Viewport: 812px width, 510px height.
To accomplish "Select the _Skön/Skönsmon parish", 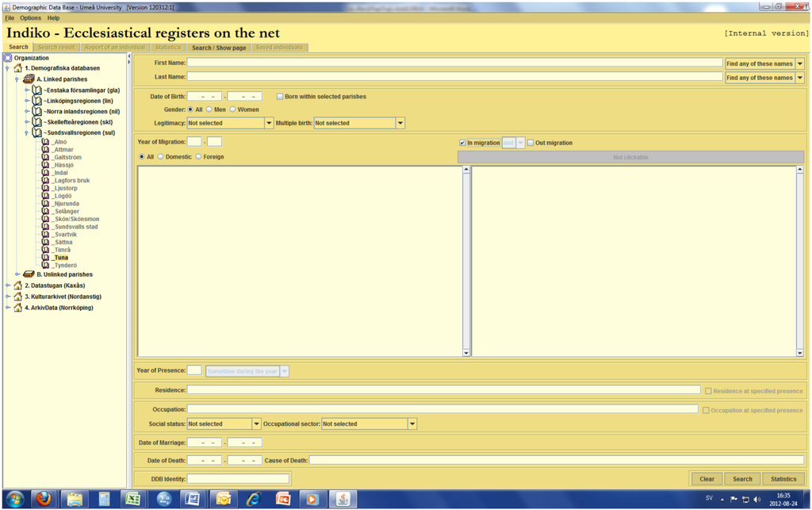I will [76, 219].
